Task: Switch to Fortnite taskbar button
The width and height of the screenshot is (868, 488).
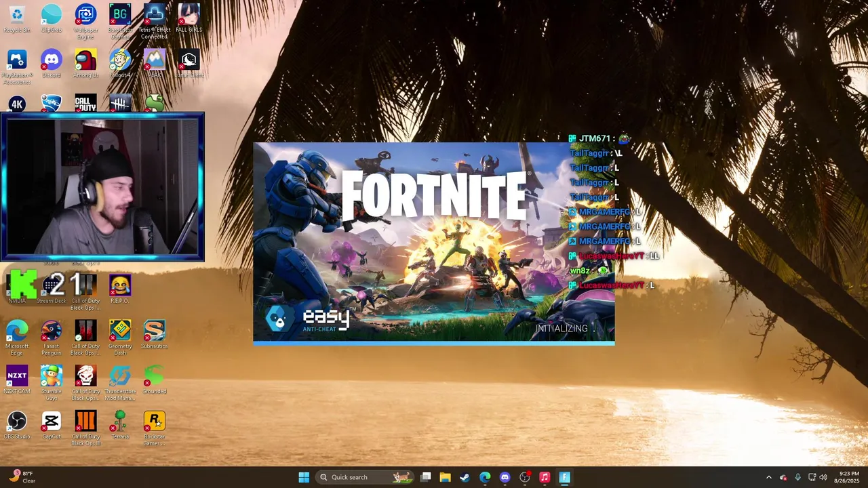Action: 564,477
